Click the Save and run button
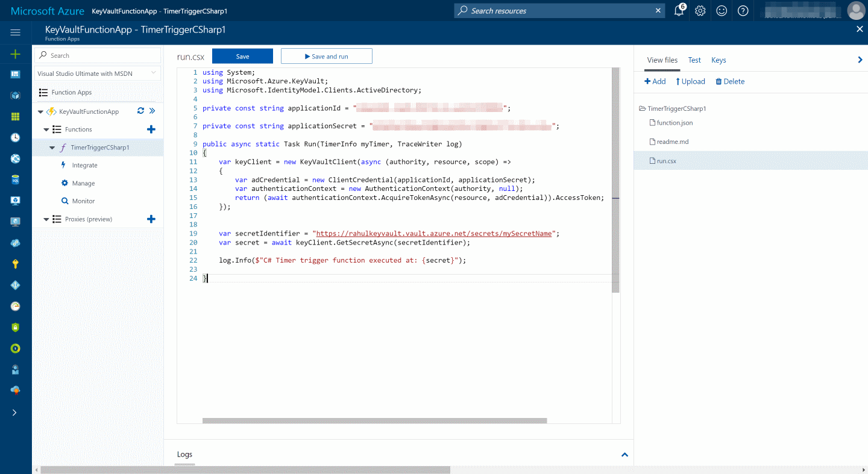Image resolution: width=868 pixels, height=474 pixels. pos(327,56)
